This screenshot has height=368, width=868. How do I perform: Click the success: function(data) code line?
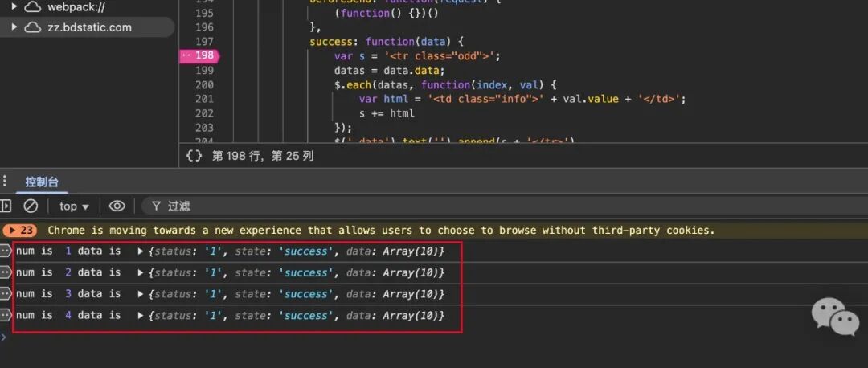click(387, 42)
